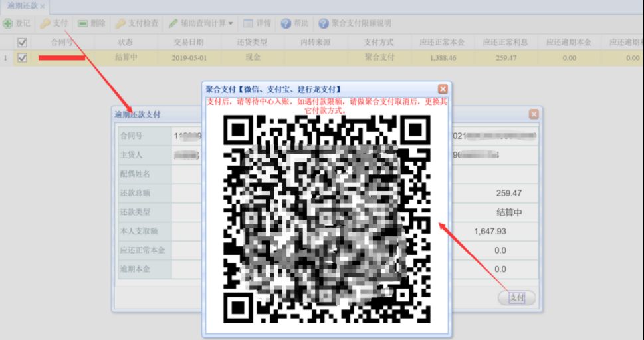Image resolution: width=644 pixels, height=340 pixels.
Task: Open 聚合支付限额说明 from toolbar text
Action: pyautogui.click(x=361, y=23)
